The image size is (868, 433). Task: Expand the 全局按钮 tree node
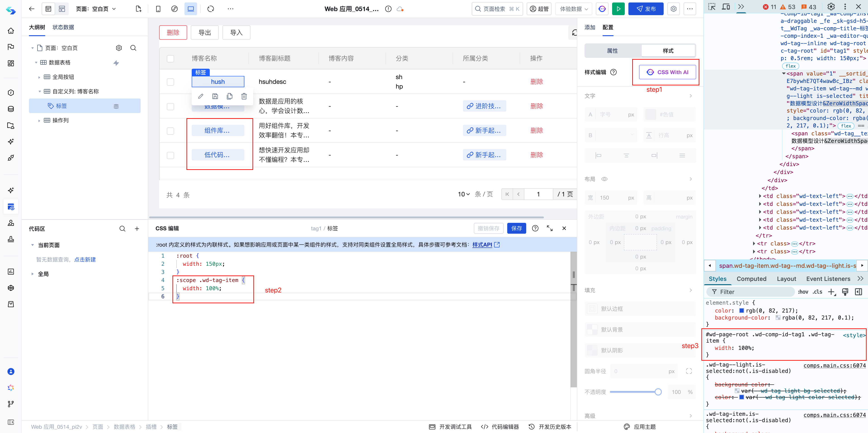[39, 77]
